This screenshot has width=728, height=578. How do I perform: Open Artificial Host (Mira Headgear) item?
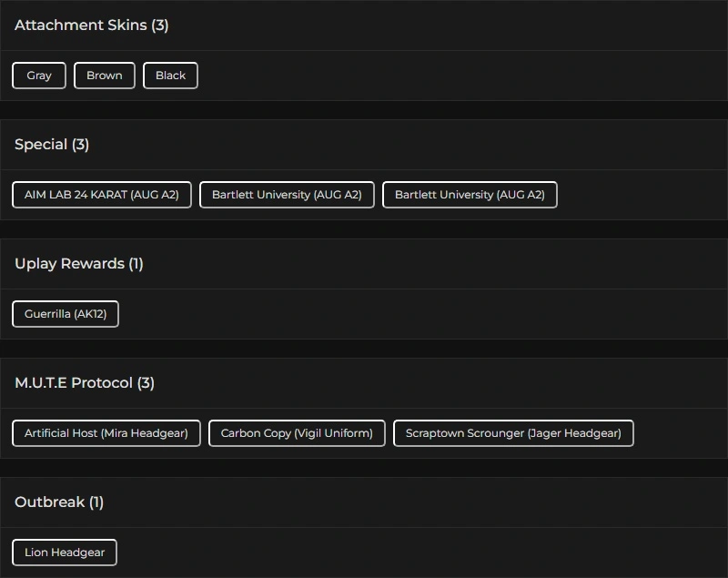pyautogui.click(x=106, y=433)
